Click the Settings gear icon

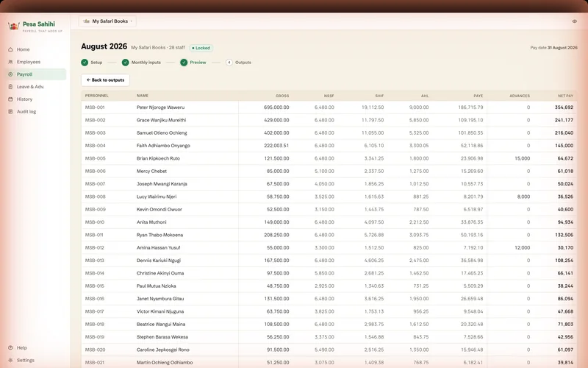(10, 360)
